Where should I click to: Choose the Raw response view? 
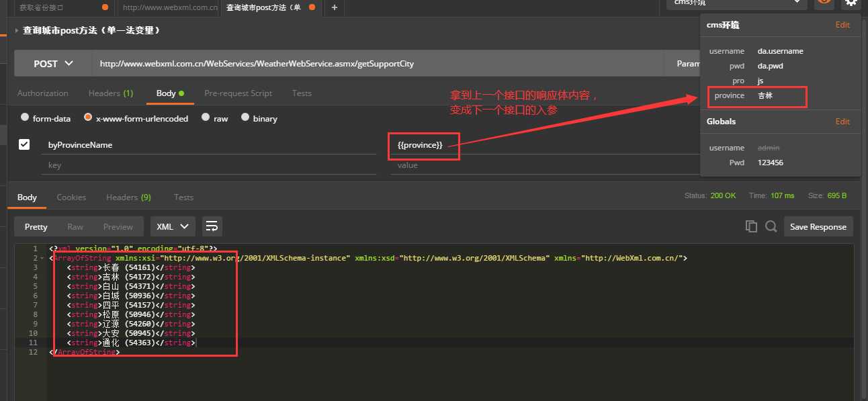[75, 227]
